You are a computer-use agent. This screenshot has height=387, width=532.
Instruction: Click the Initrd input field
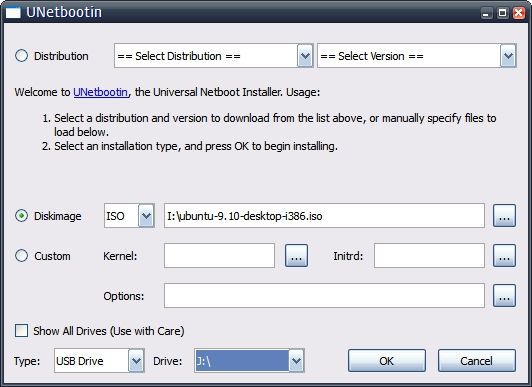pos(429,256)
